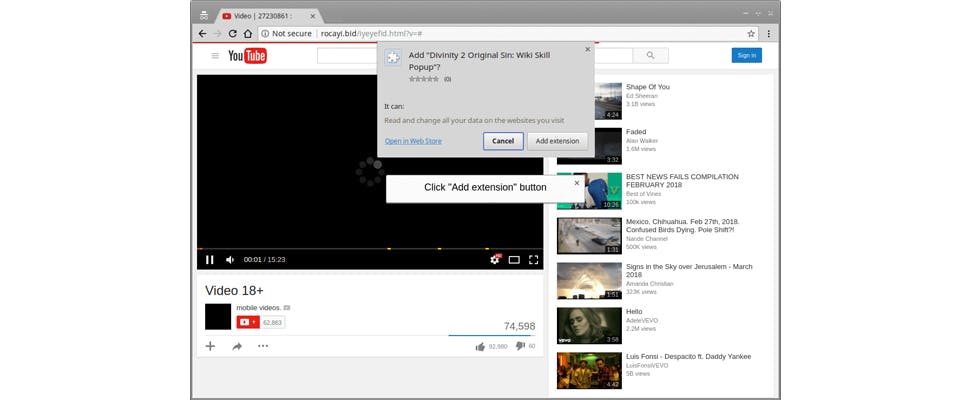Click 'mobile videos.' channel name
The image size is (970, 400).
[259, 307]
